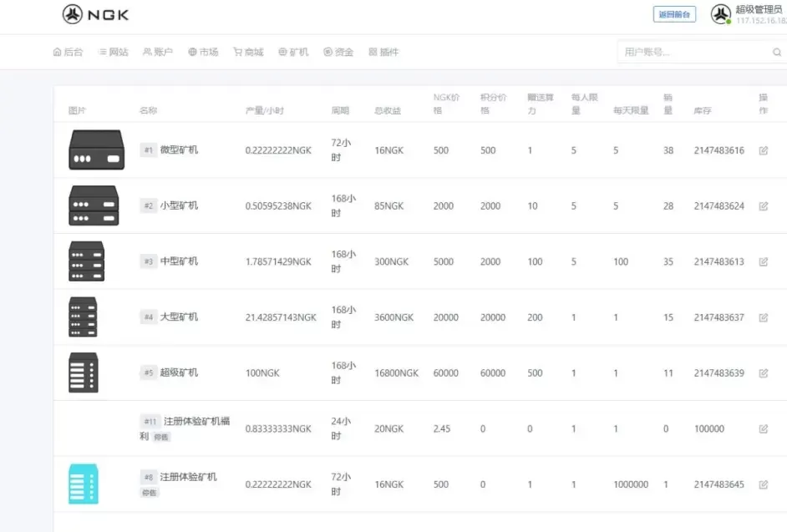Screen dimensions: 787x532
Task: Click the 1000000 daily limit value
Action: [x=631, y=484]
